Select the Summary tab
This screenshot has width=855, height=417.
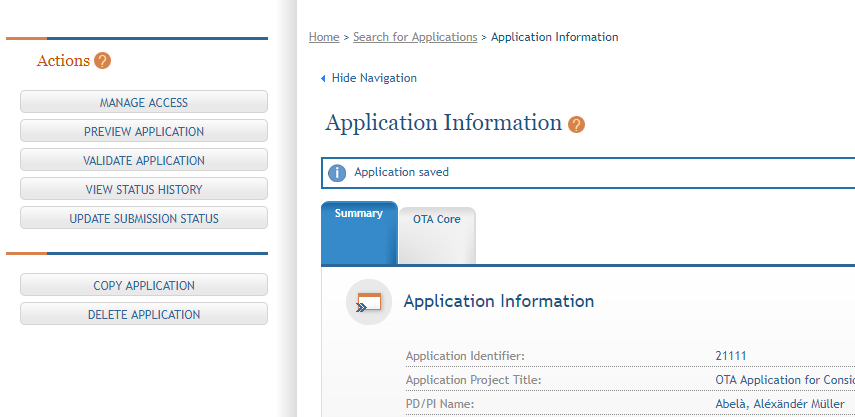[x=359, y=214]
